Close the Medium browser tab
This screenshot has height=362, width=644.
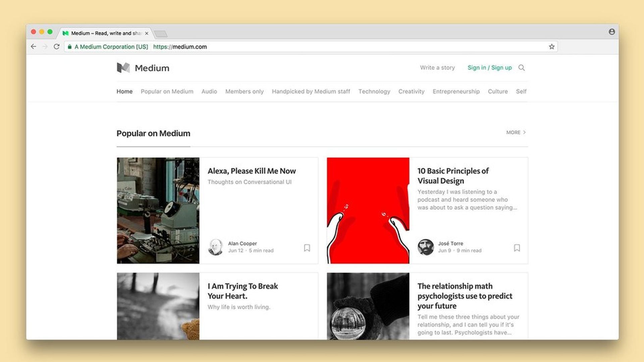pos(147,33)
